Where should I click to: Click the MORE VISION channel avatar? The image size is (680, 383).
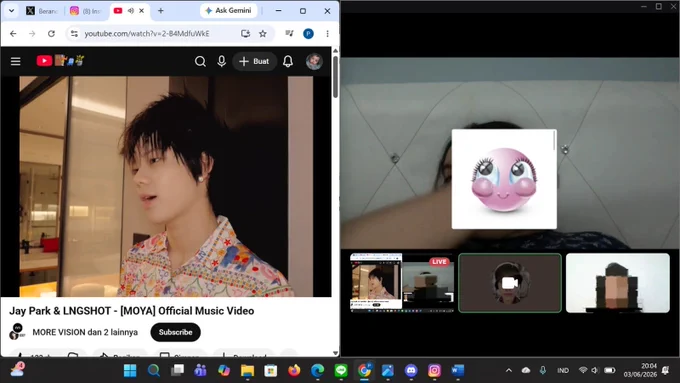point(17,332)
